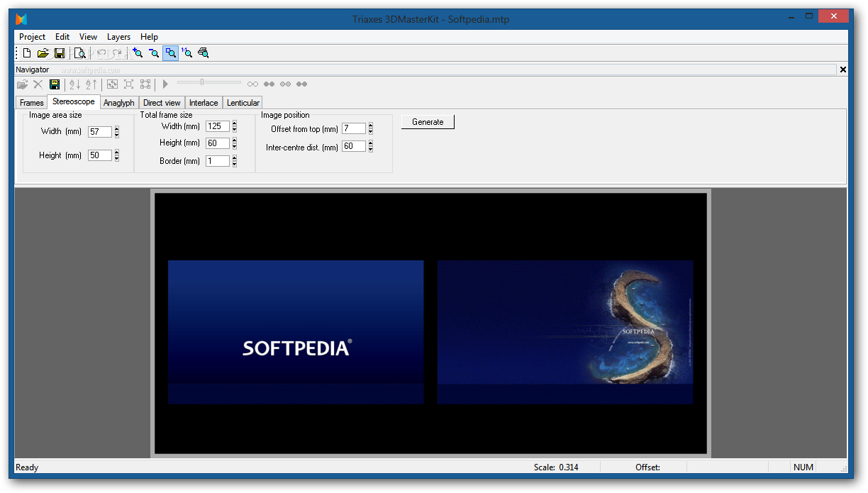Click the 'Scale: 0.314' status bar entry
The height and width of the screenshot is (493, 868).
(x=555, y=467)
